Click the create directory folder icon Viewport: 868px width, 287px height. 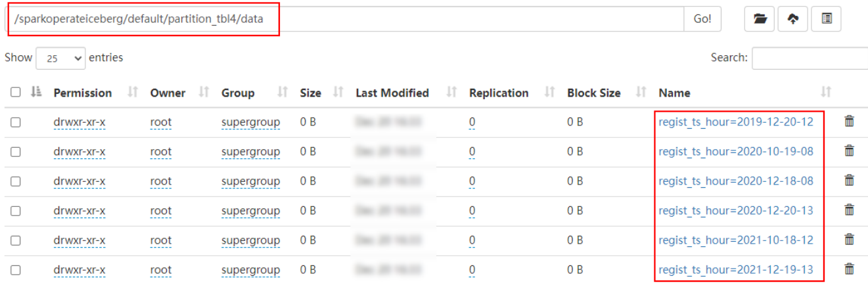pos(760,19)
